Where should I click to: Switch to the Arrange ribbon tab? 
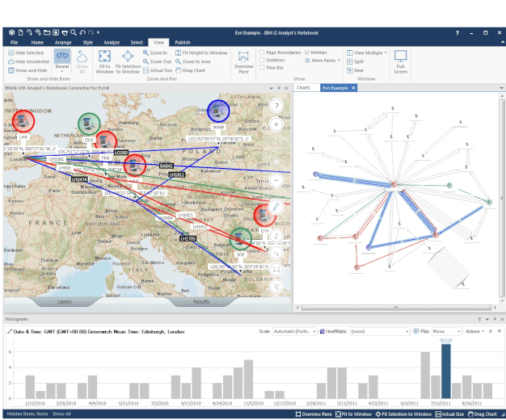[x=63, y=42]
